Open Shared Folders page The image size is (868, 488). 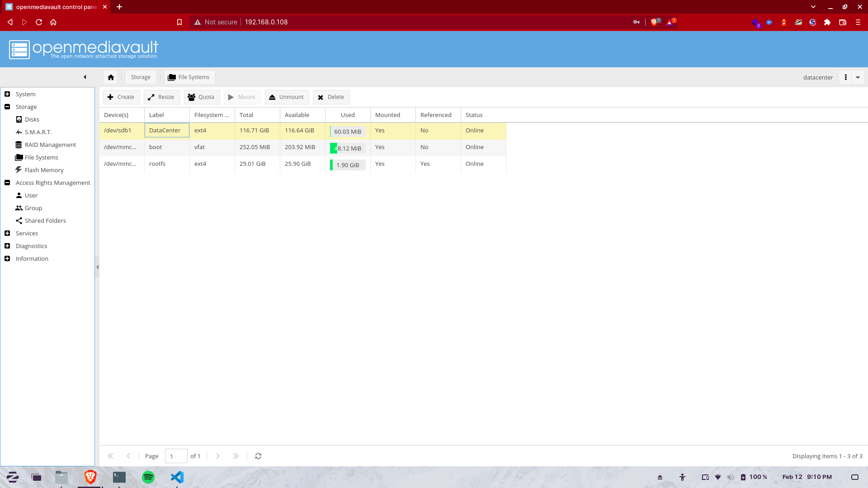pyautogui.click(x=45, y=221)
